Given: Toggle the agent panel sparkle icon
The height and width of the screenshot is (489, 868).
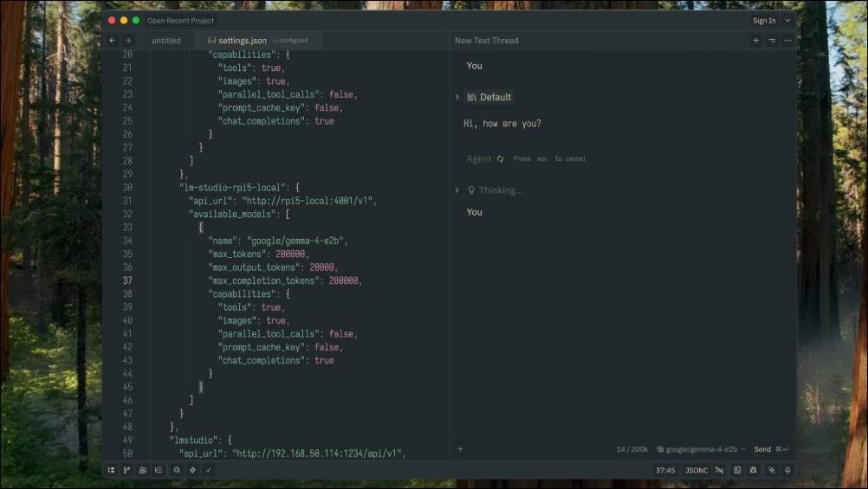Looking at the screenshot, I should click(771, 470).
